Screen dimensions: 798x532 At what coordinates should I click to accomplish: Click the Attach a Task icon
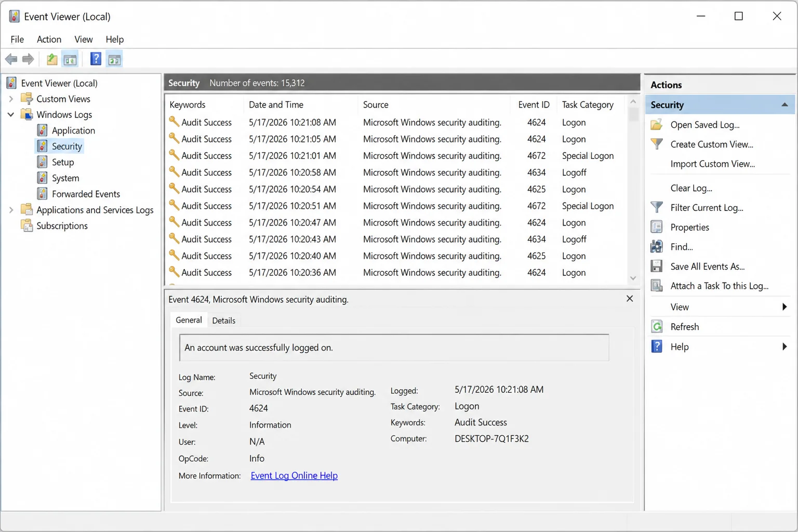click(x=657, y=286)
